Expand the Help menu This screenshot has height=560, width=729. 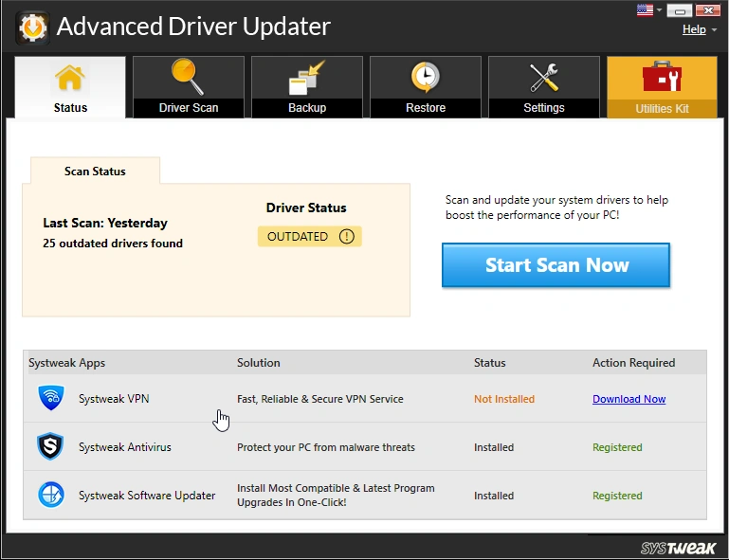point(698,29)
